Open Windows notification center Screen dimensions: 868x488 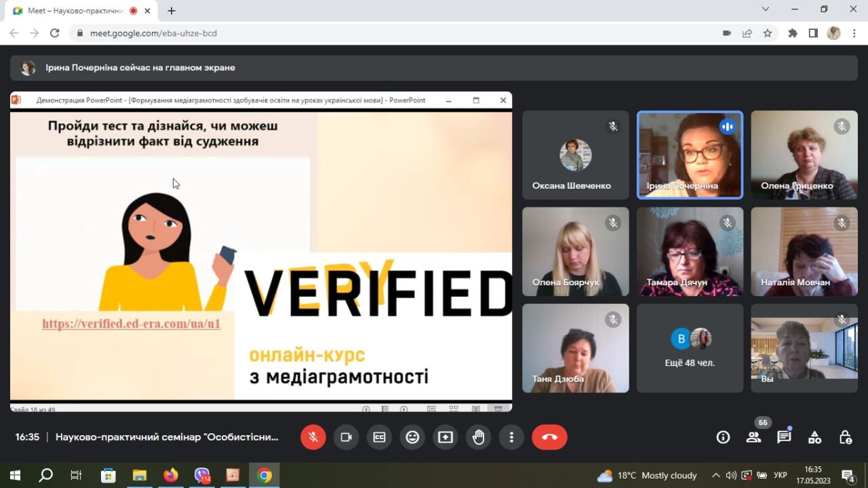[848, 475]
